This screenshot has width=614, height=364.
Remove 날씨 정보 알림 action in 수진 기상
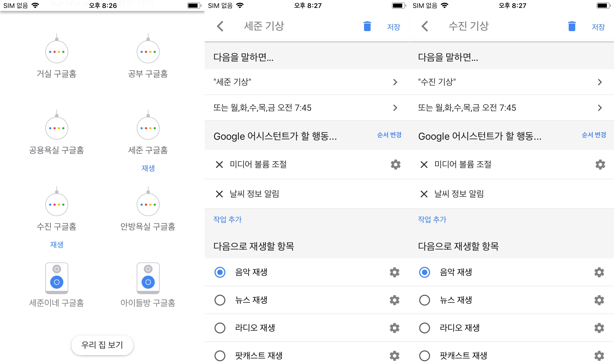424,194
